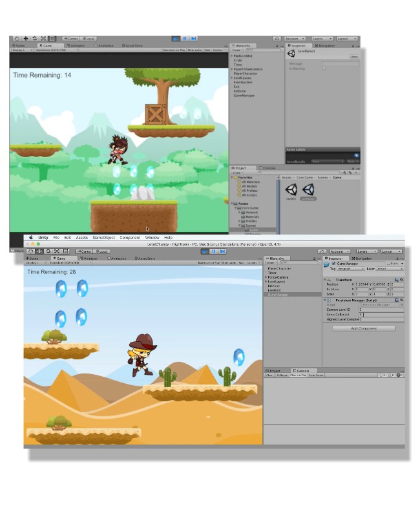Click the Persistent Manager help book icon
This screenshot has width=420, height=515.
[x=396, y=300]
